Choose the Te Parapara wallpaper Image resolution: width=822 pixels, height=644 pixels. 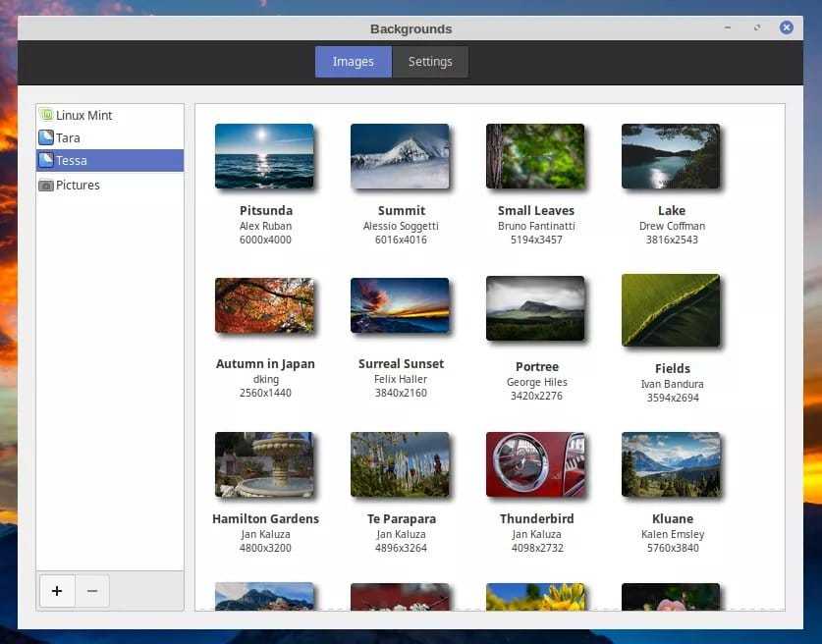tap(400, 463)
